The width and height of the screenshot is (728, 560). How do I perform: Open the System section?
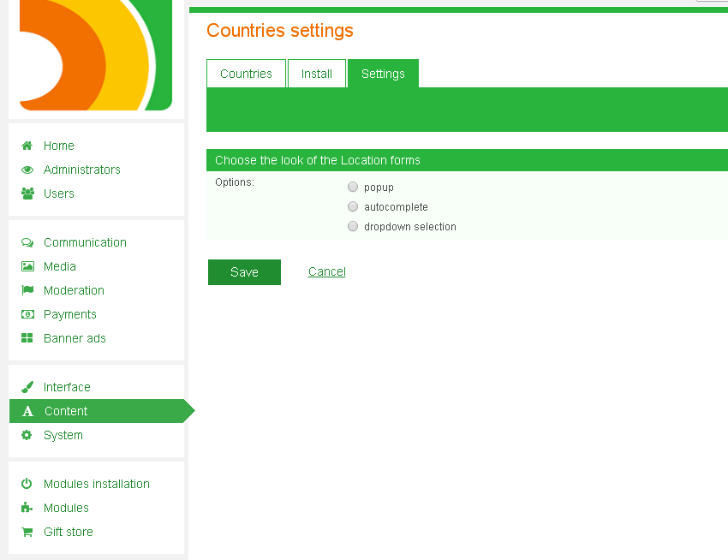pyautogui.click(x=63, y=435)
